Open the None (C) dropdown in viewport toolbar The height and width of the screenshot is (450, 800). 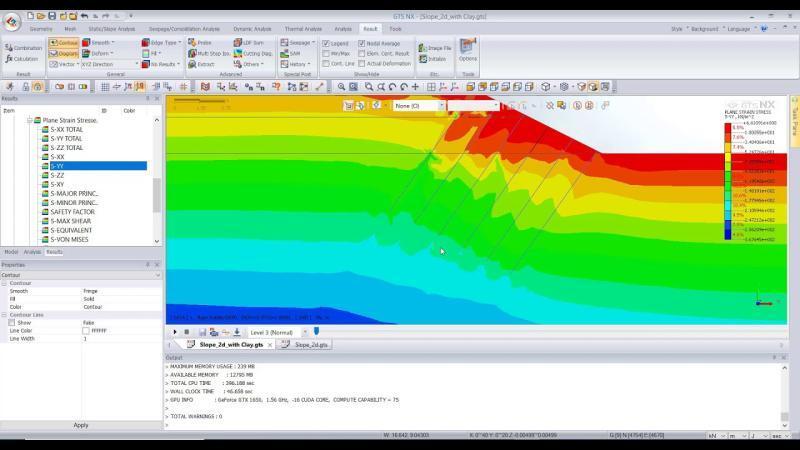(x=419, y=106)
